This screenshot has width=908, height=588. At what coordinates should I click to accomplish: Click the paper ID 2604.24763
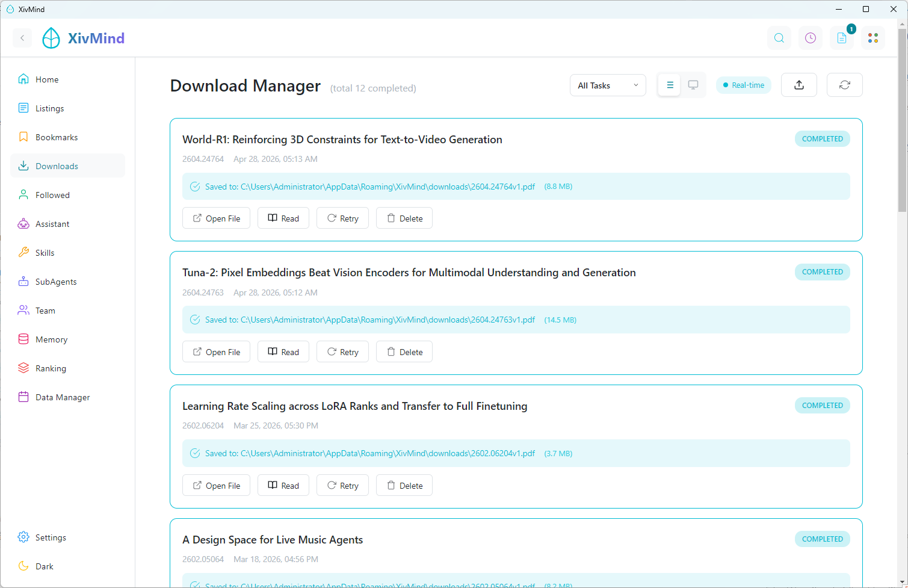tap(203, 292)
